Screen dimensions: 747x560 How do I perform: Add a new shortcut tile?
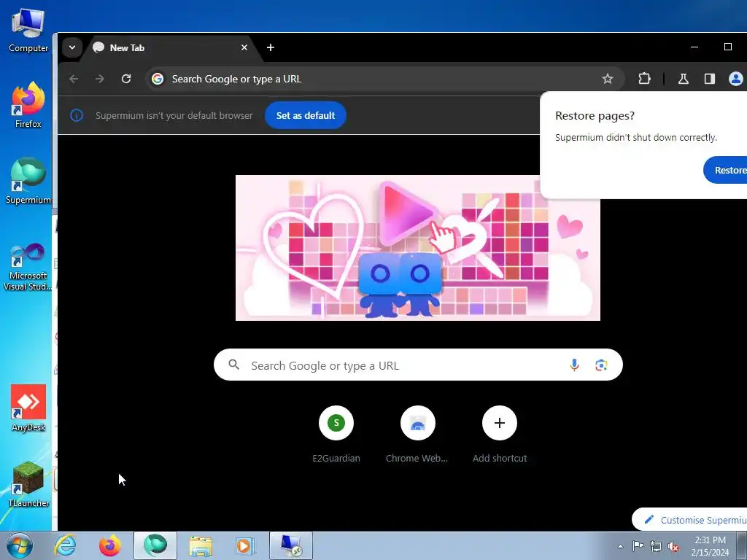coord(499,434)
